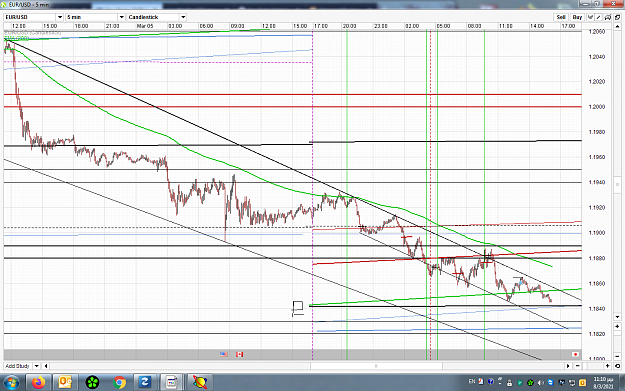Click the Add Study button

pyautogui.click(x=18, y=366)
